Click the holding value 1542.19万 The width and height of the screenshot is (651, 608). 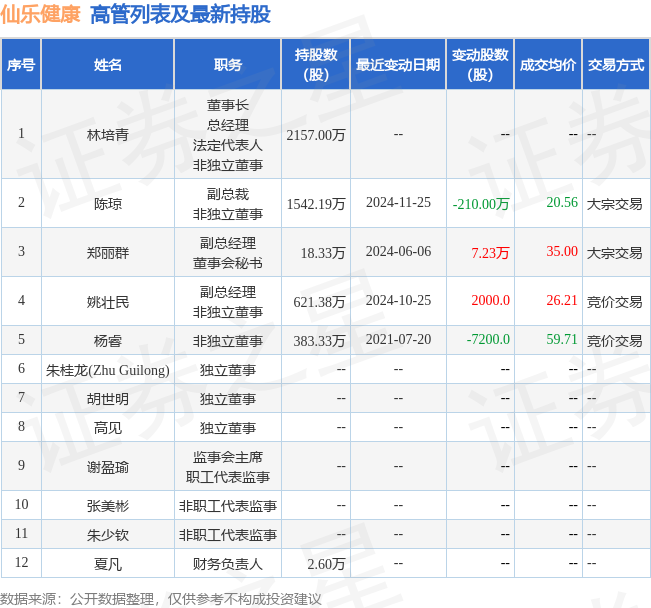tap(316, 203)
